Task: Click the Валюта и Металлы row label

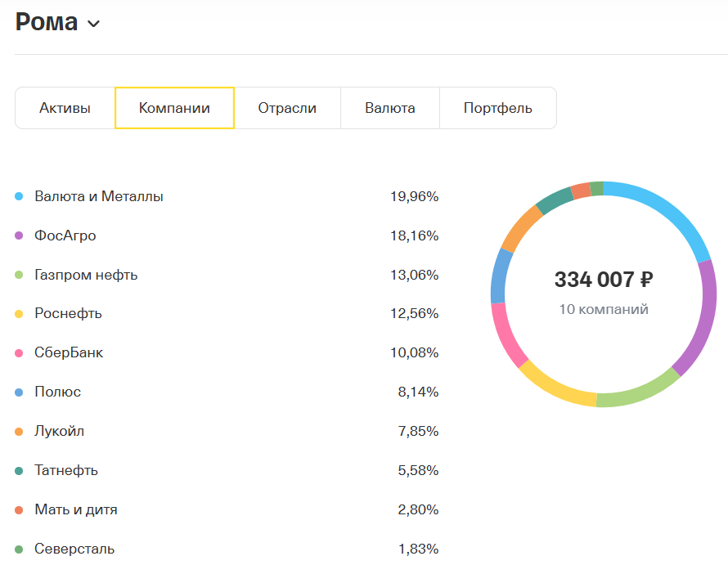Action: (x=99, y=196)
